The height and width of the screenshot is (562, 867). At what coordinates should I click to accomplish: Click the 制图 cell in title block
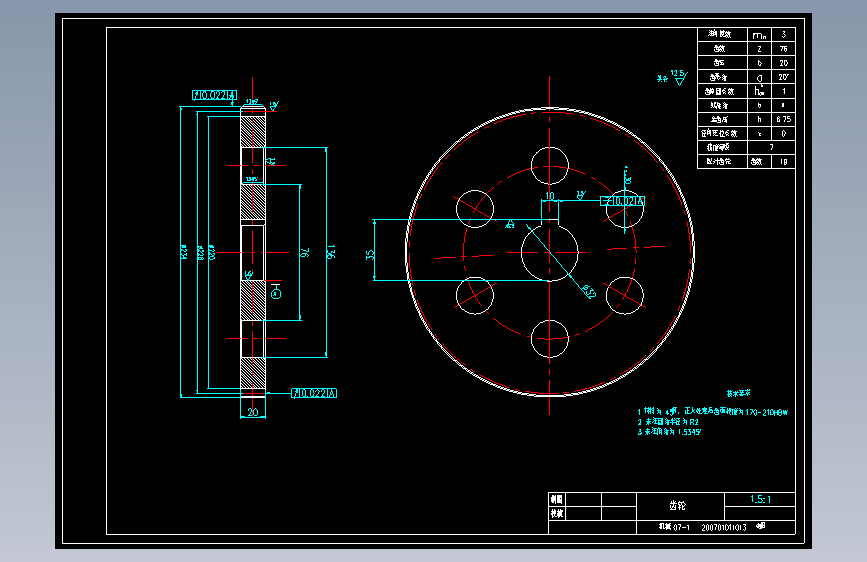[556, 499]
